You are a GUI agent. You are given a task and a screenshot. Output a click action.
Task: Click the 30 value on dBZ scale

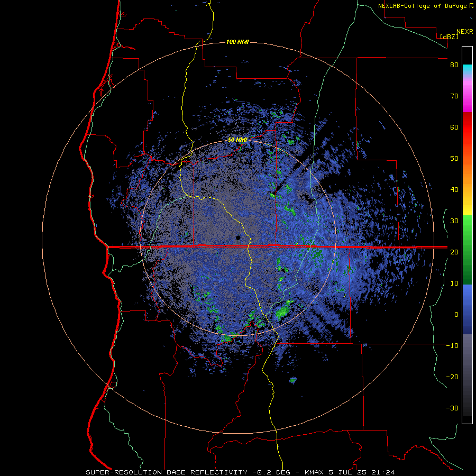click(454, 221)
